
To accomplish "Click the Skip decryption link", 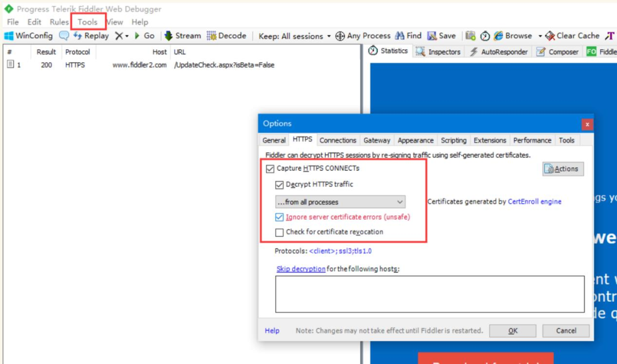I will tap(301, 269).
